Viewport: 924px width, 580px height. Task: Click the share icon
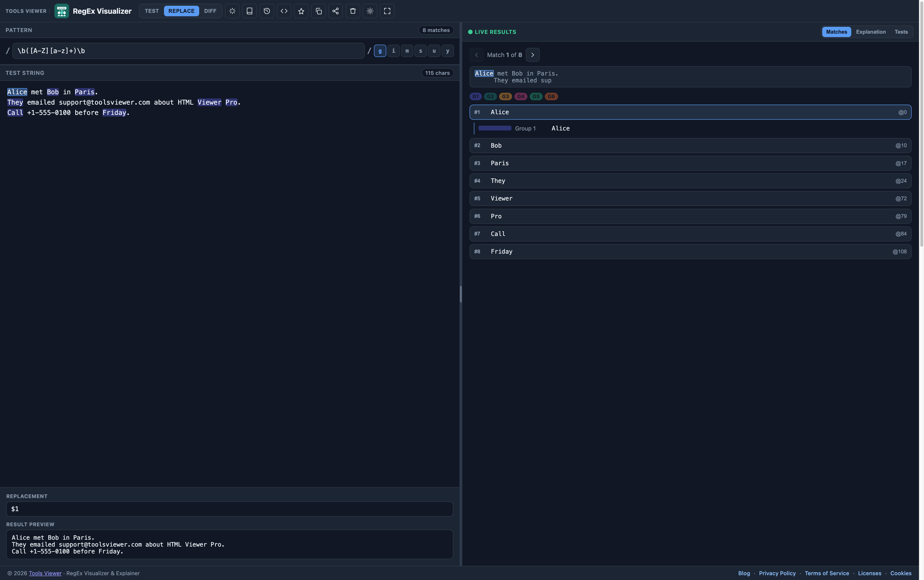[336, 11]
